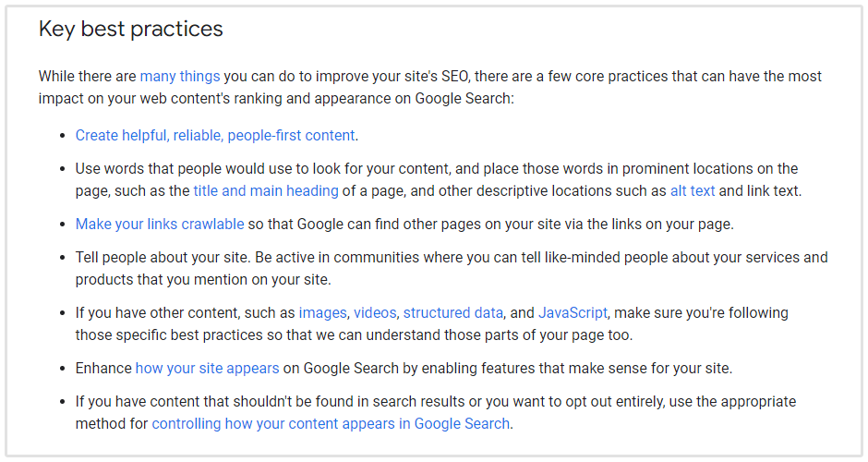Open the "title and main heading" link
The image size is (868, 462).
click(266, 190)
